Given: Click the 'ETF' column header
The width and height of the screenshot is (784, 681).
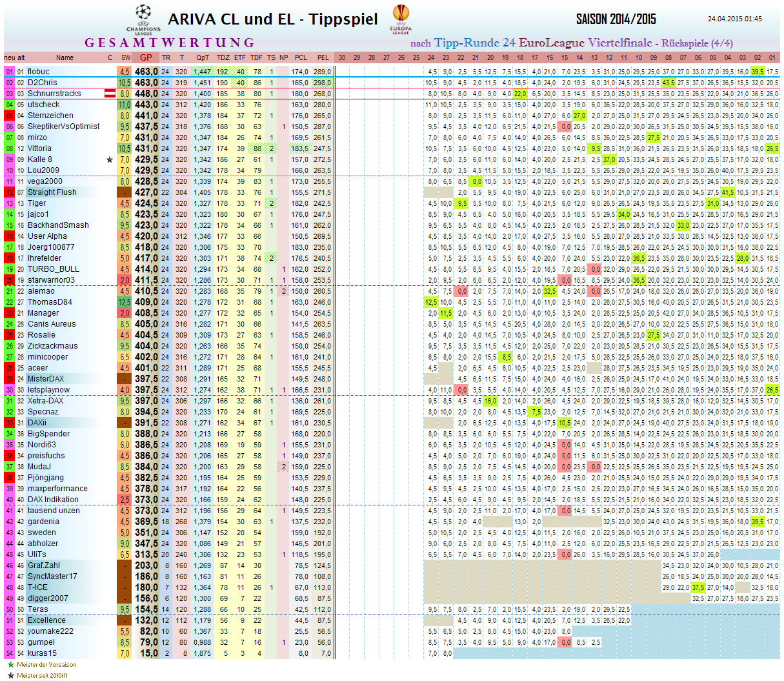Looking at the screenshot, I should (240, 58).
